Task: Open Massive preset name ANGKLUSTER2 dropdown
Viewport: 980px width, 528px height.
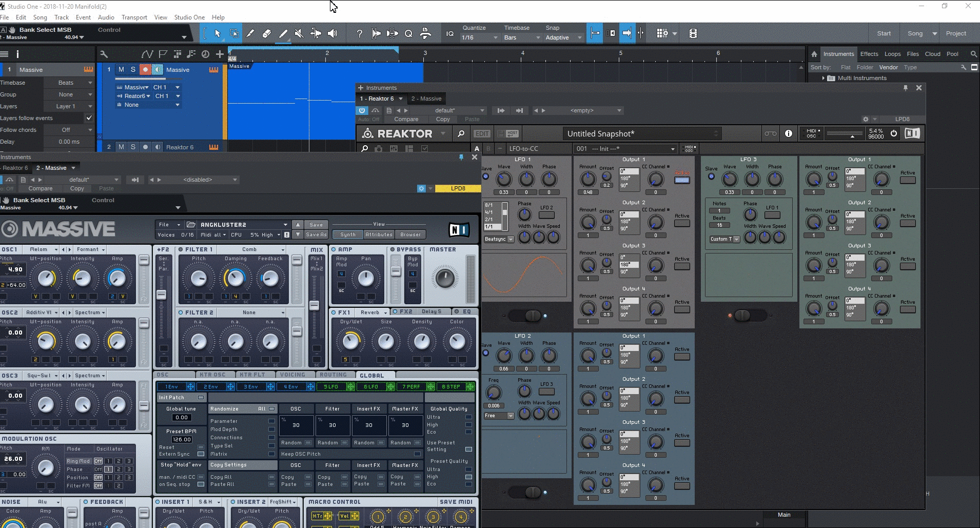Action: [x=244, y=225]
